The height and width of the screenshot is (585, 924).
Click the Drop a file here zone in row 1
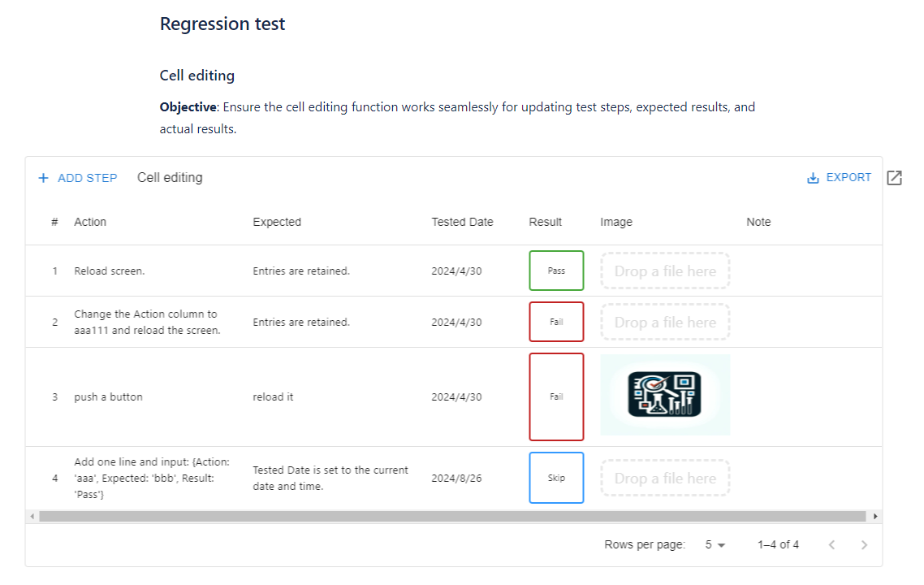click(665, 270)
